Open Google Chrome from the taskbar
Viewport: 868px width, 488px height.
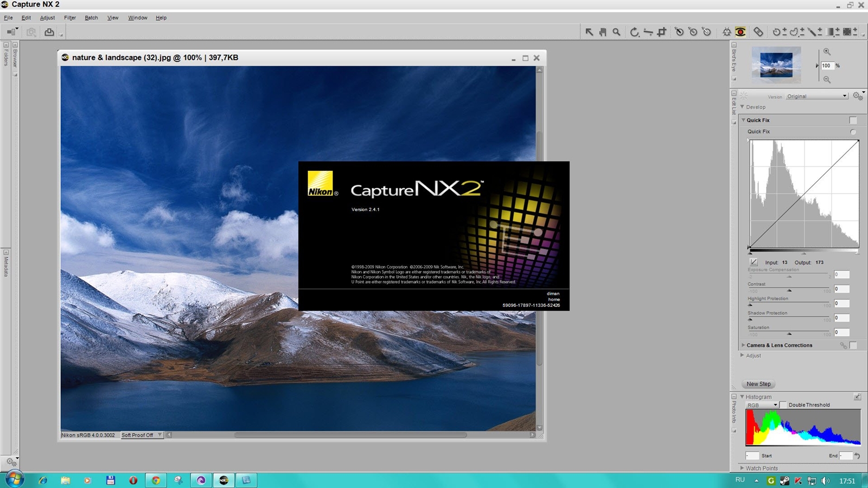click(156, 480)
